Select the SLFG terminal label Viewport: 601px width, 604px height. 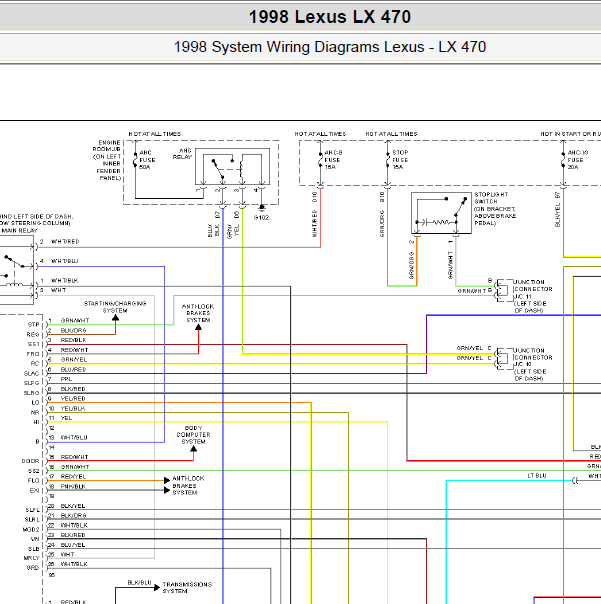click(32, 383)
